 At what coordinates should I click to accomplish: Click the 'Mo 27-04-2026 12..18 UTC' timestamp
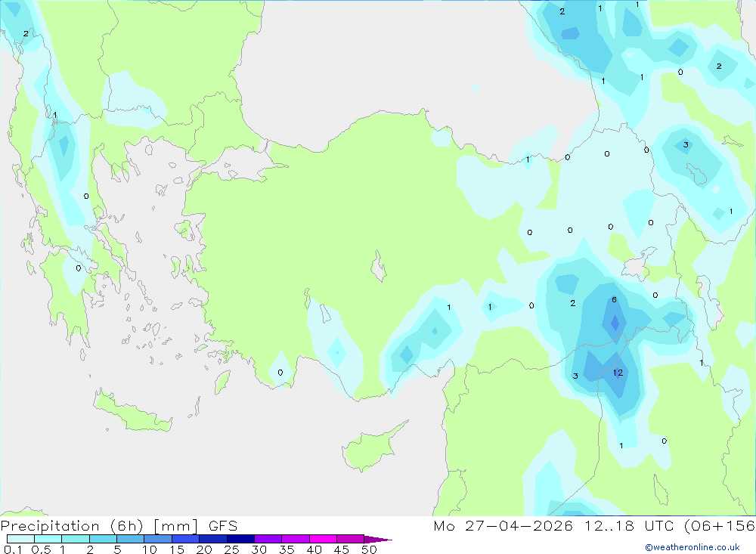tap(553, 525)
